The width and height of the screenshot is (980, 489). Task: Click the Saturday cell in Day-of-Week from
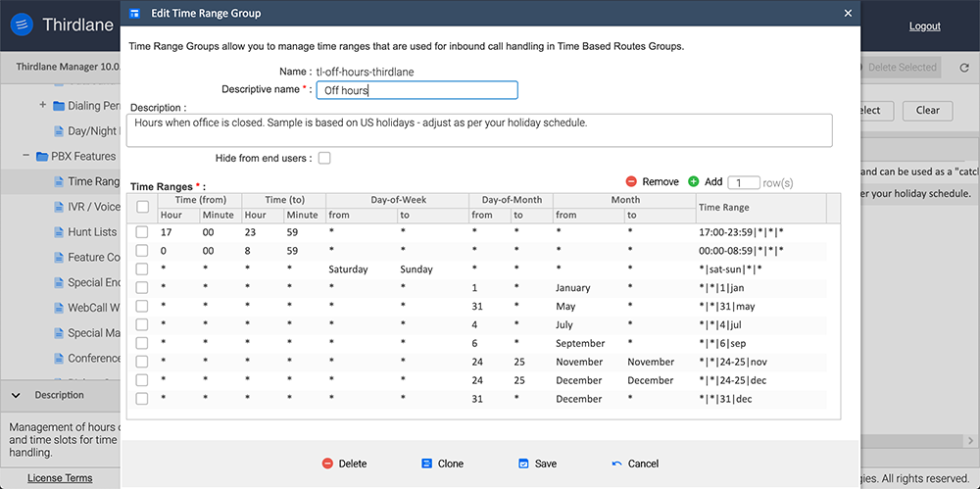click(348, 269)
